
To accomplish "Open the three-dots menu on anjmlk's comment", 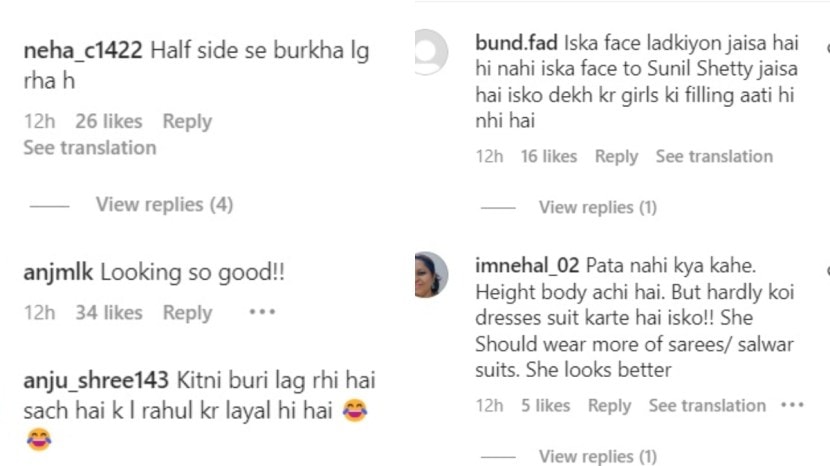I will click(x=262, y=313).
